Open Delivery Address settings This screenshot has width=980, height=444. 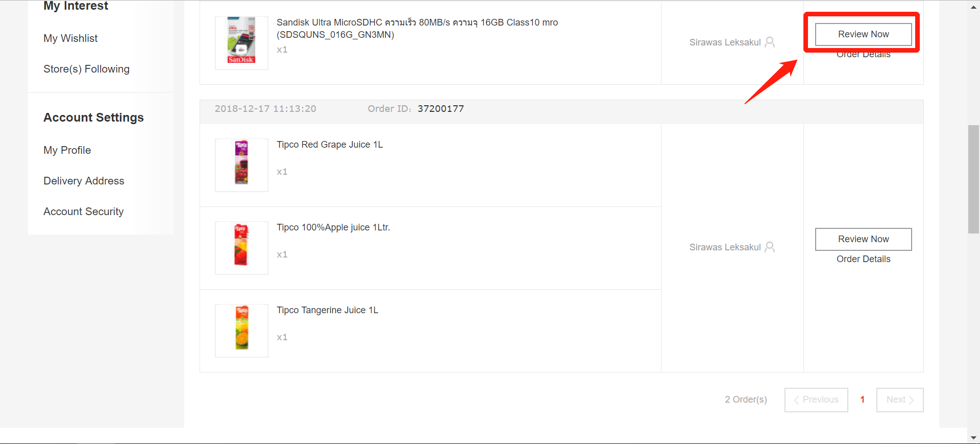click(x=84, y=181)
